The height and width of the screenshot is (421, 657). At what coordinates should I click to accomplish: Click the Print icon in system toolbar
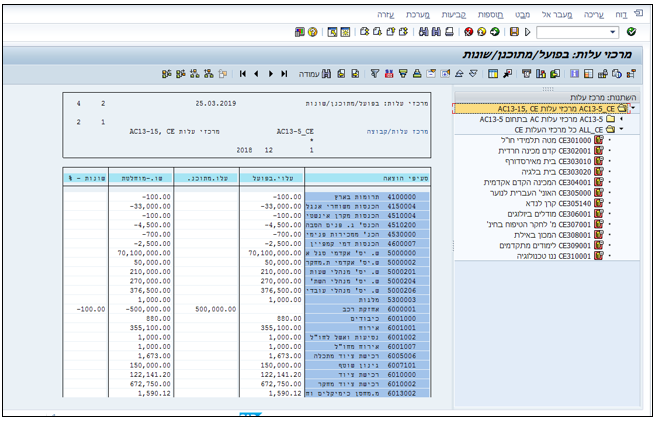(x=450, y=32)
